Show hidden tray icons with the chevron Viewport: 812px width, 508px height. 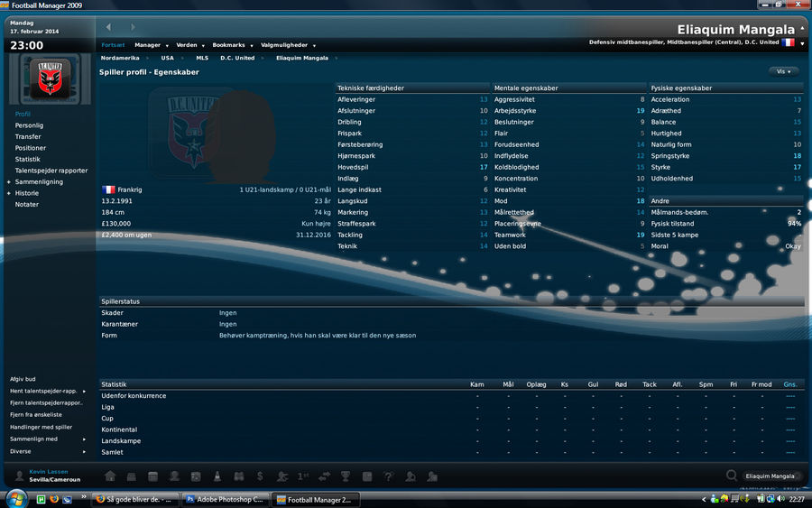(x=703, y=500)
